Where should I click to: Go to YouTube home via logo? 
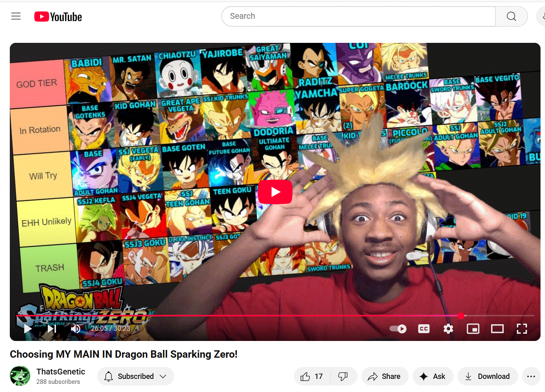[58, 17]
